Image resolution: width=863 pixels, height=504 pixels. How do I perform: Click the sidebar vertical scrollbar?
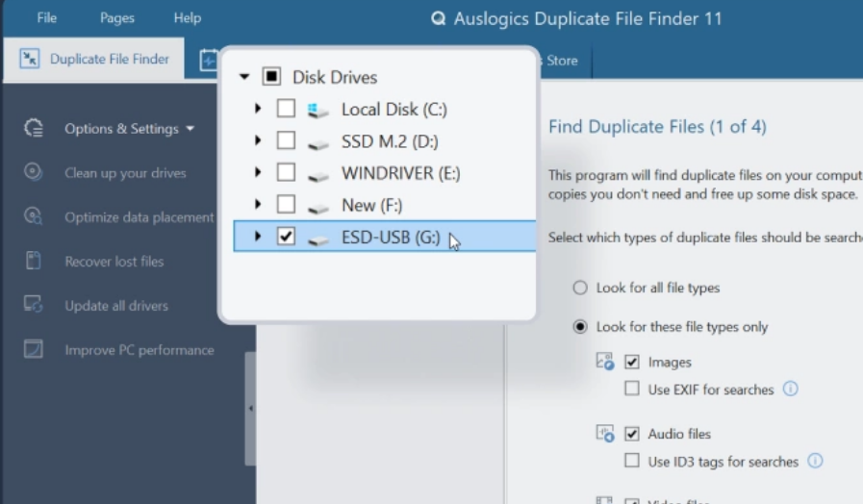(x=250, y=408)
